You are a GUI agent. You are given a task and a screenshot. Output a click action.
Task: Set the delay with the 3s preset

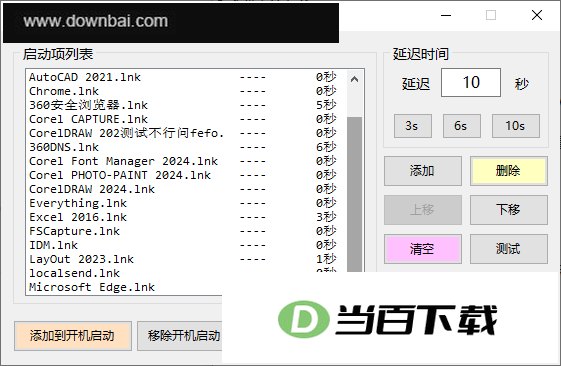tap(413, 126)
